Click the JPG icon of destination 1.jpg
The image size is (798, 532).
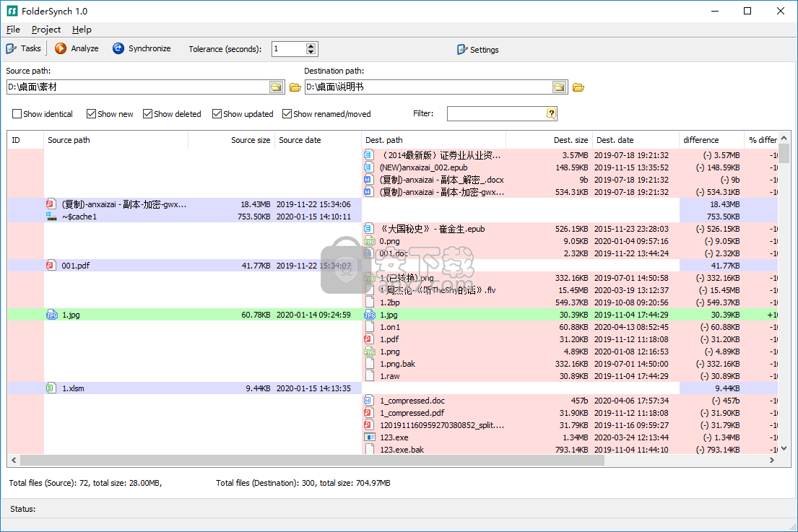370,315
